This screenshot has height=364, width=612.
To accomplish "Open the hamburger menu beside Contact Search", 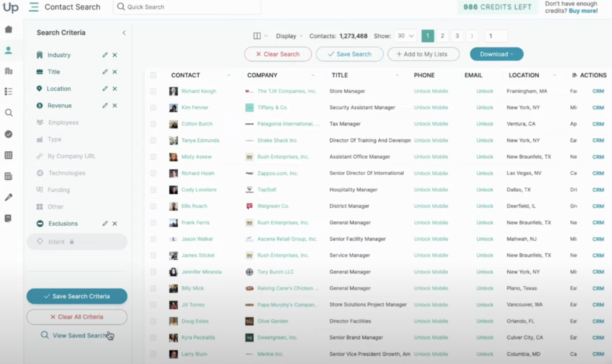I will [x=34, y=7].
